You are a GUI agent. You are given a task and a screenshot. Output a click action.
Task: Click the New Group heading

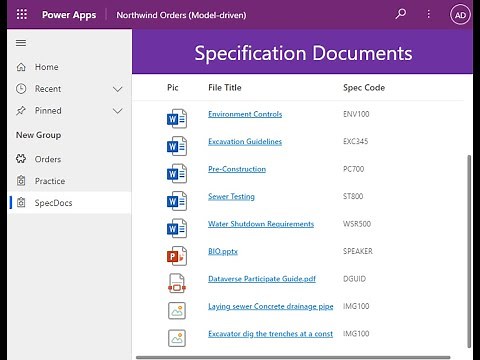[38, 135]
